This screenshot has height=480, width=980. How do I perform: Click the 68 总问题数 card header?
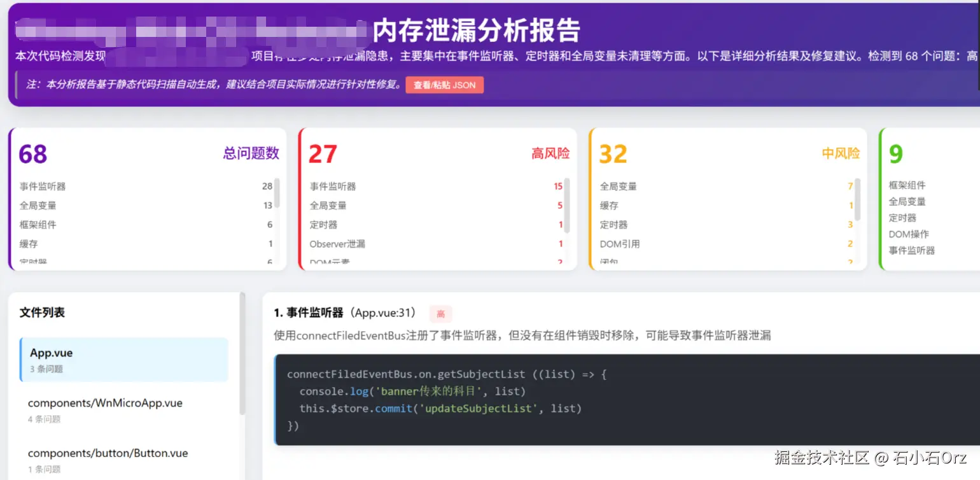pos(149,153)
